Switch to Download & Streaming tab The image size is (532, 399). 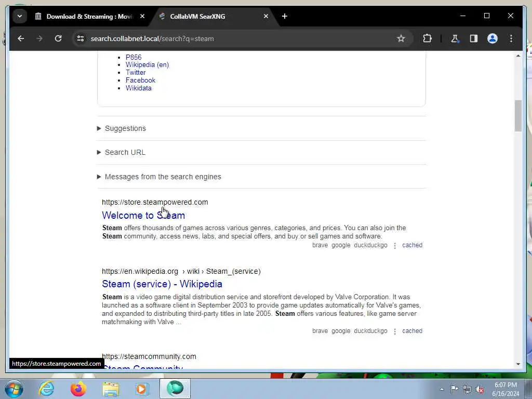tap(90, 16)
